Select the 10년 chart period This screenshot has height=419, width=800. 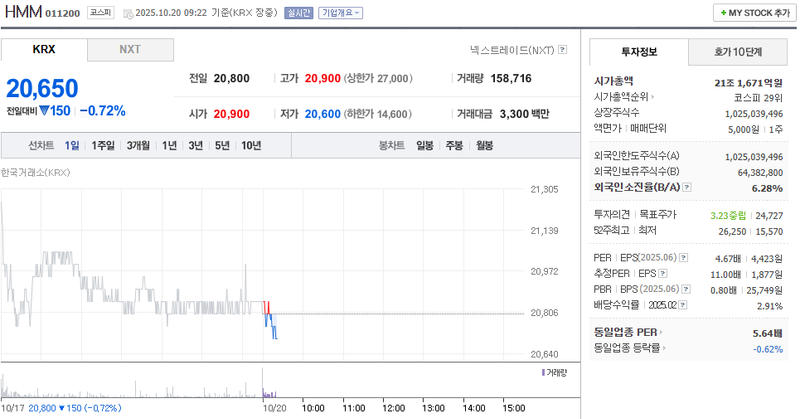coord(251,146)
